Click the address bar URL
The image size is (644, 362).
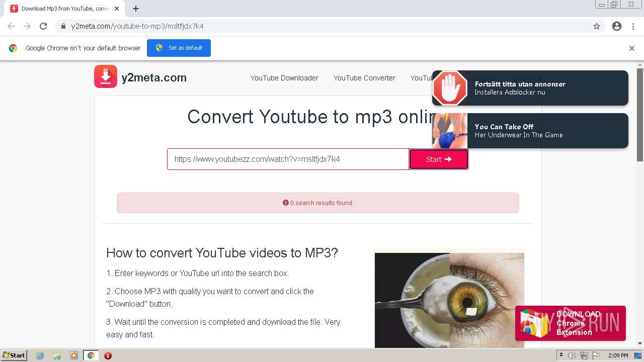click(x=137, y=26)
